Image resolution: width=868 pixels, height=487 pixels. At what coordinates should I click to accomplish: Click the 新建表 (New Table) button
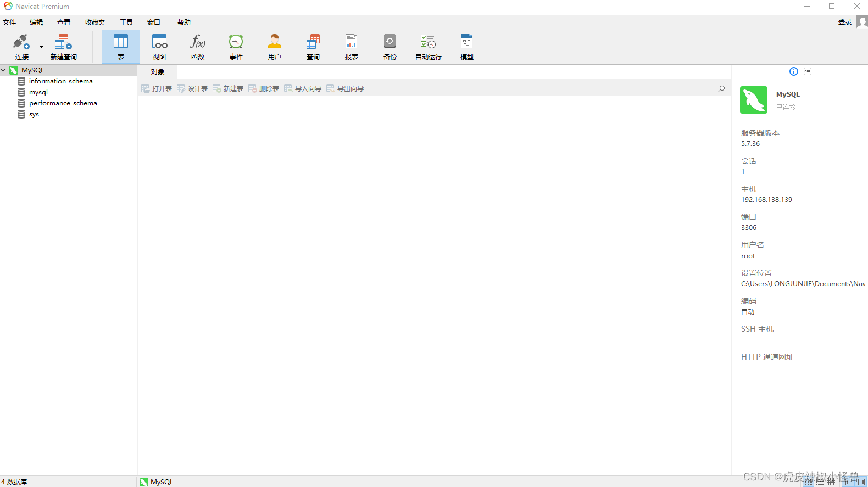pyautogui.click(x=228, y=88)
